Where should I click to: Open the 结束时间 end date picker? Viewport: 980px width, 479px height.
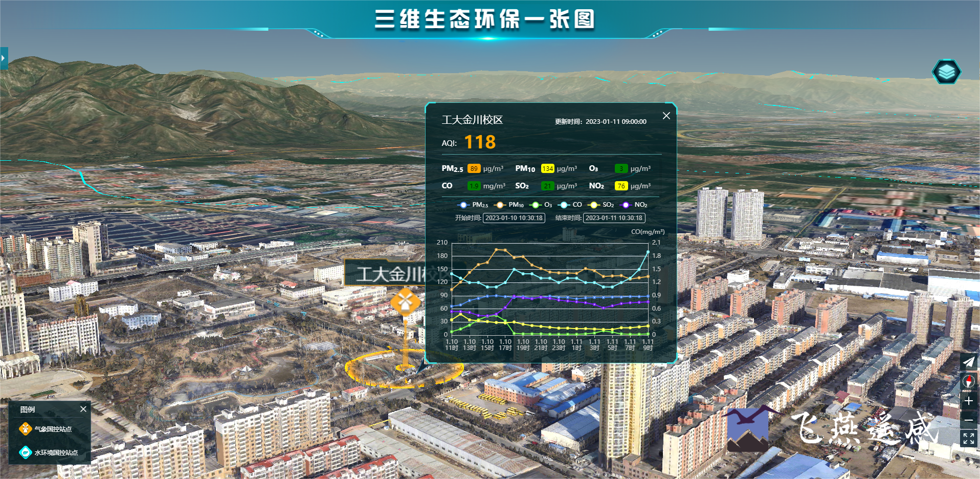tap(614, 217)
